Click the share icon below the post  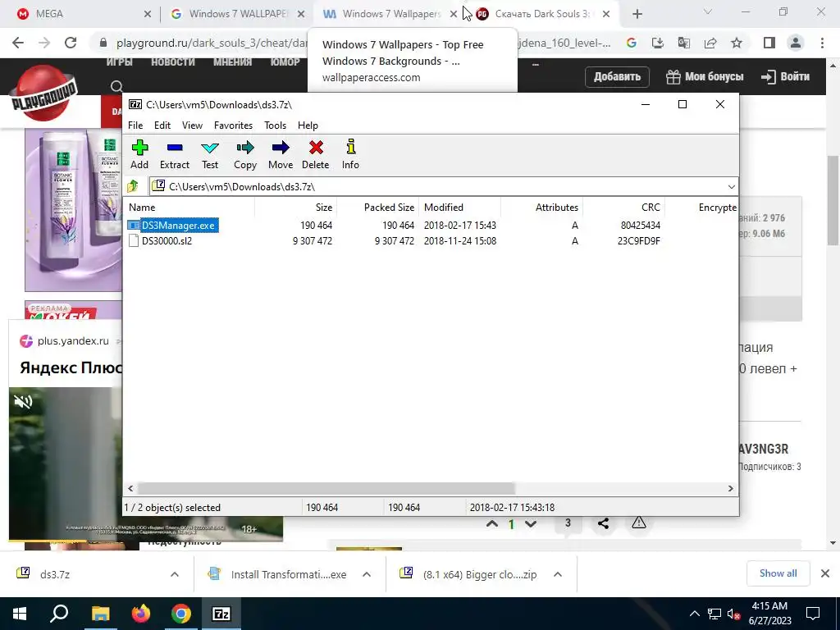[x=603, y=523]
